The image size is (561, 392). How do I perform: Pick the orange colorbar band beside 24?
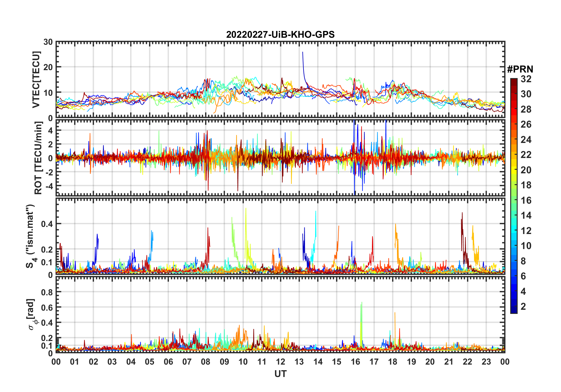coord(514,140)
